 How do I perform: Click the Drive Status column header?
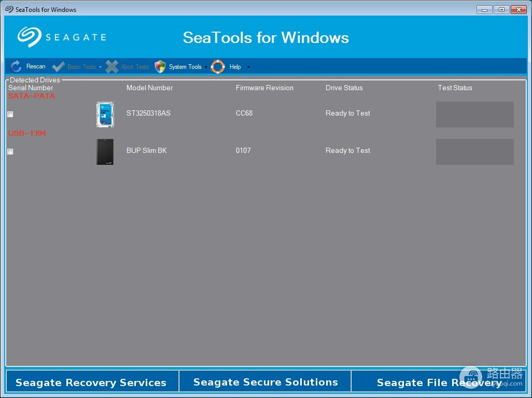[x=344, y=88]
